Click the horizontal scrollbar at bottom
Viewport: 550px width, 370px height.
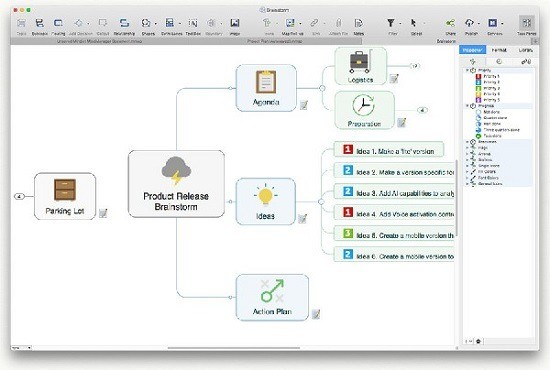(x=234, y=348)
